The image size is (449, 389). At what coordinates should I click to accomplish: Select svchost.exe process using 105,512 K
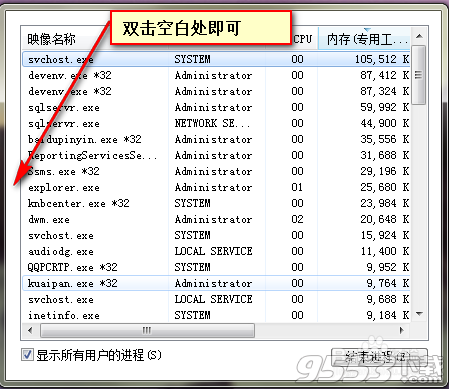click(x=216, y=59)
